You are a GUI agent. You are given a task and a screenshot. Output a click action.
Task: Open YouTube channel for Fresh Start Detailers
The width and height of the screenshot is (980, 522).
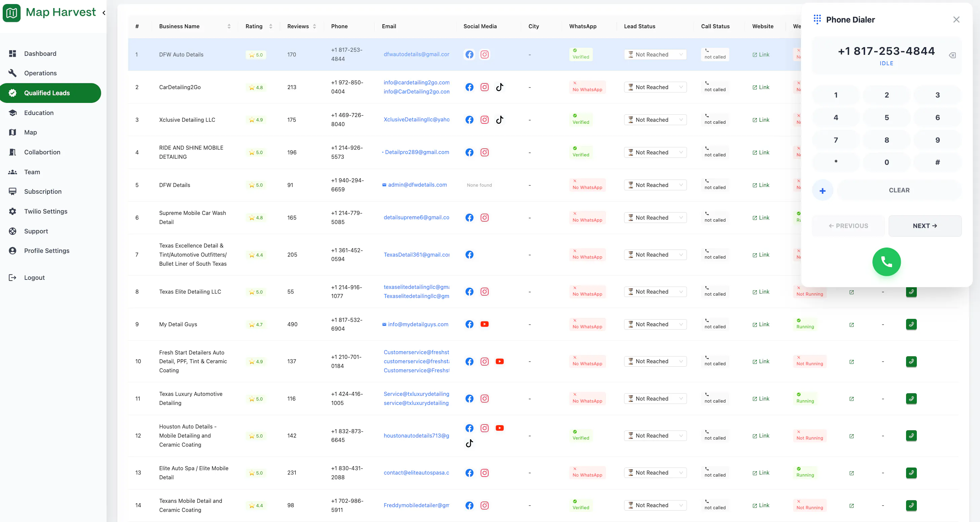point(499,361)
